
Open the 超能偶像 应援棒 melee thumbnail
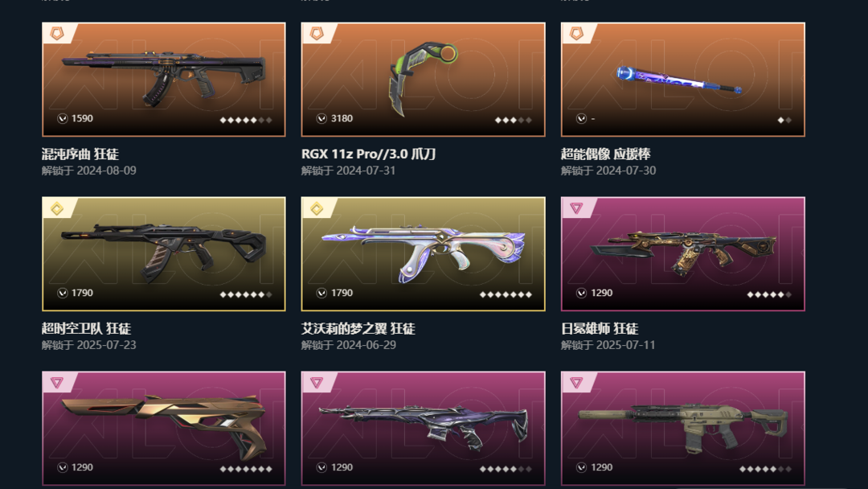(682, 79)
